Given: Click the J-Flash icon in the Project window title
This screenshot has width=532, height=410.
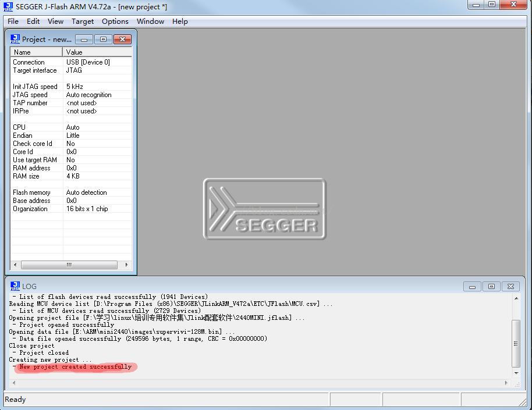Looking at the screenshot, I should coord(15,39).
